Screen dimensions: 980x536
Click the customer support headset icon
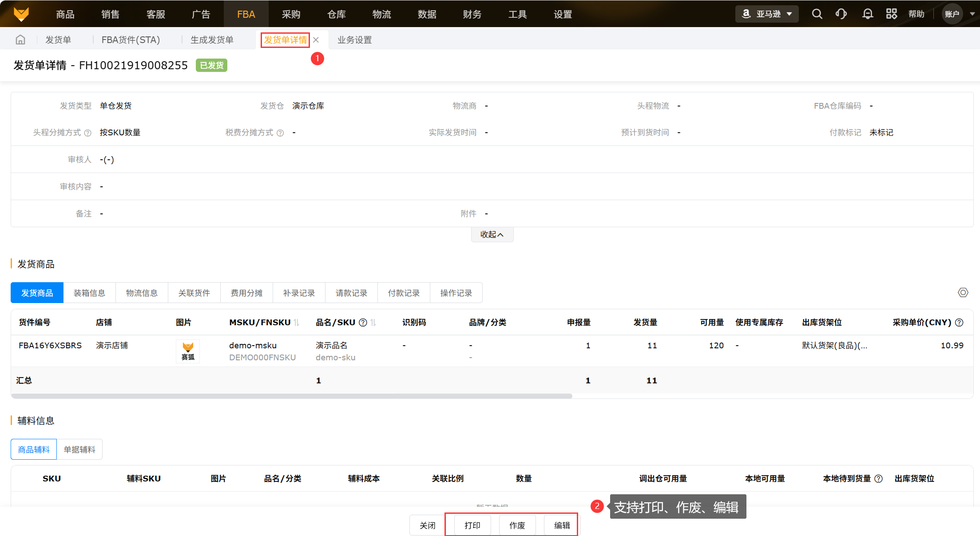(841, 14)
